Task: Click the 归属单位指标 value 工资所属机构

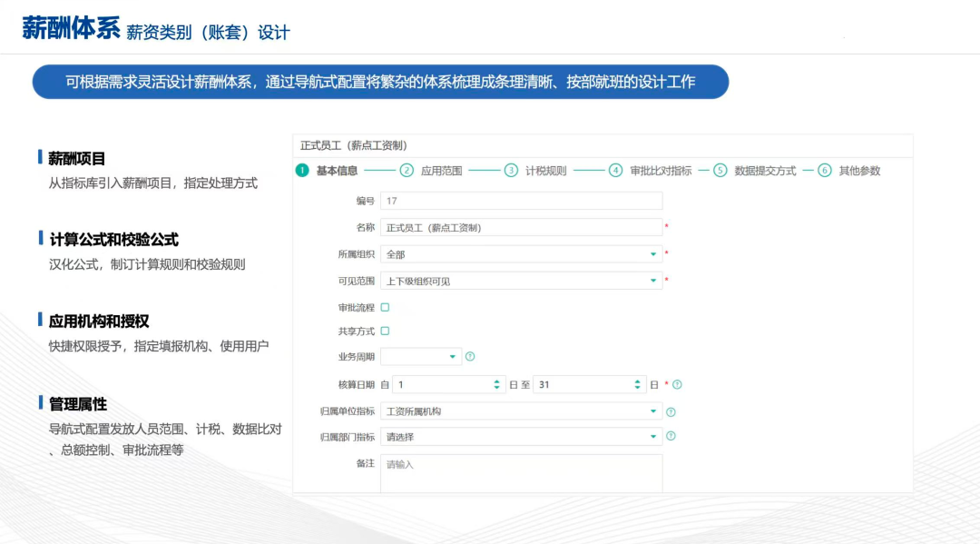Action: (x=426, y=411)
